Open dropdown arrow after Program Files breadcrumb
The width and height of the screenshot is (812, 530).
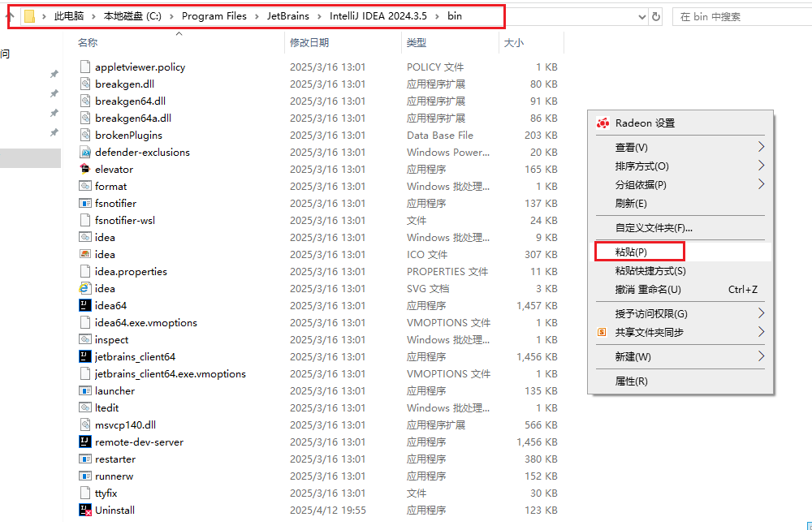tap(257, 16)
